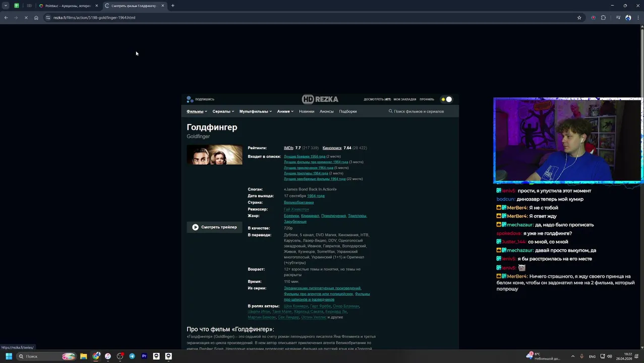Open the IMDb rating link
This screenshot has height=363, width=644.
(x=288, y=148)
